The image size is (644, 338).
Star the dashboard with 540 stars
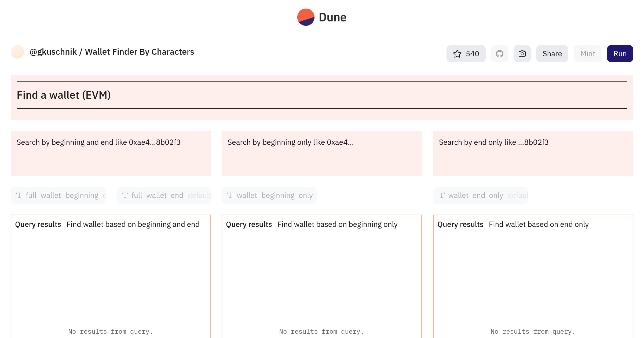[466, 54]
